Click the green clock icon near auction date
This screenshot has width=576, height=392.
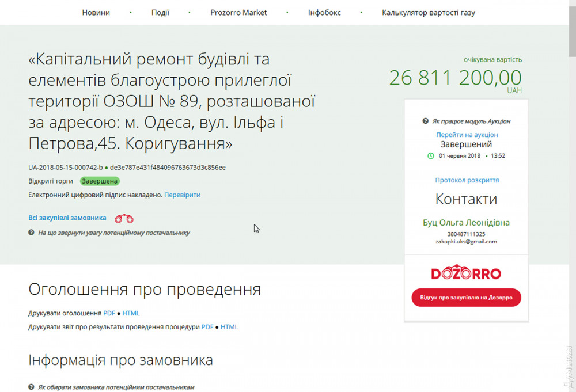coord(431,155)
